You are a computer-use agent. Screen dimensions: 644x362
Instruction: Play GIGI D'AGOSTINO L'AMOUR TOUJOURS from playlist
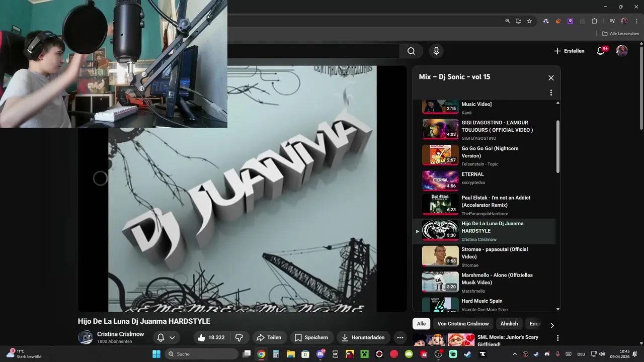click(x=484, y=130)
